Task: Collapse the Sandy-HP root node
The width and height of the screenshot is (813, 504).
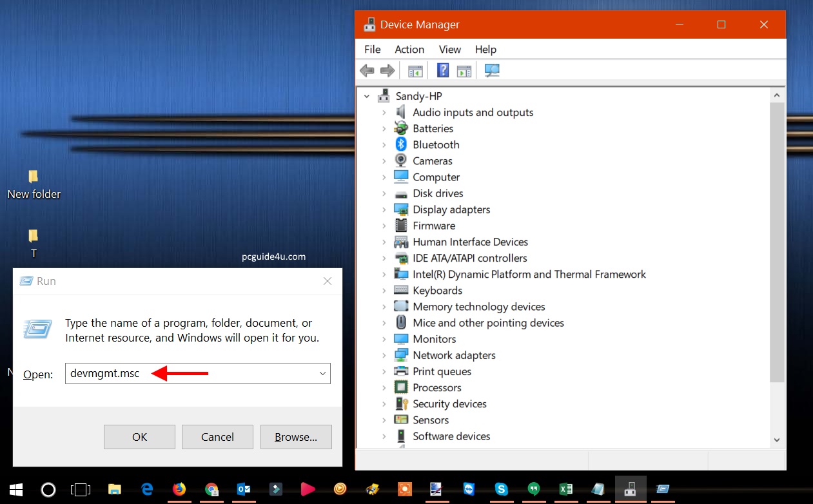Action: (367, 96)
